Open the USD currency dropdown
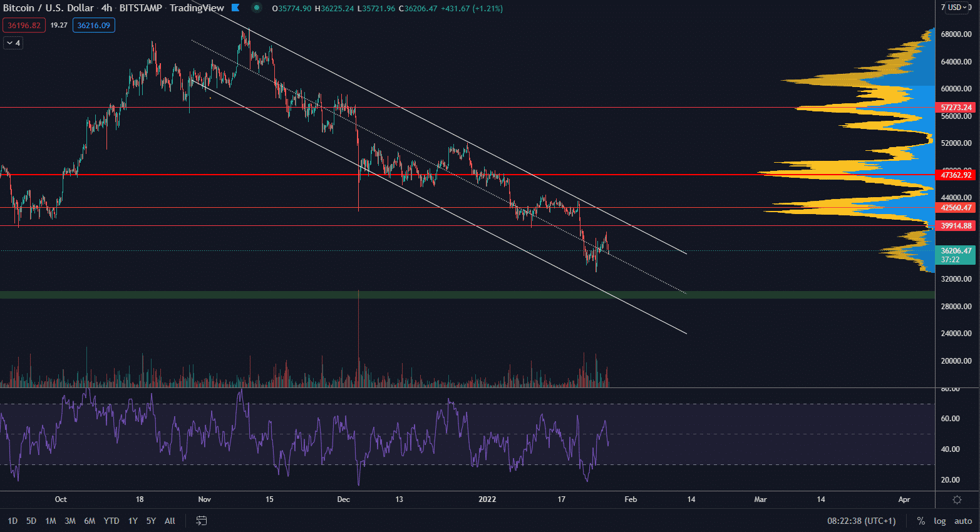 [x=958, y=8]
